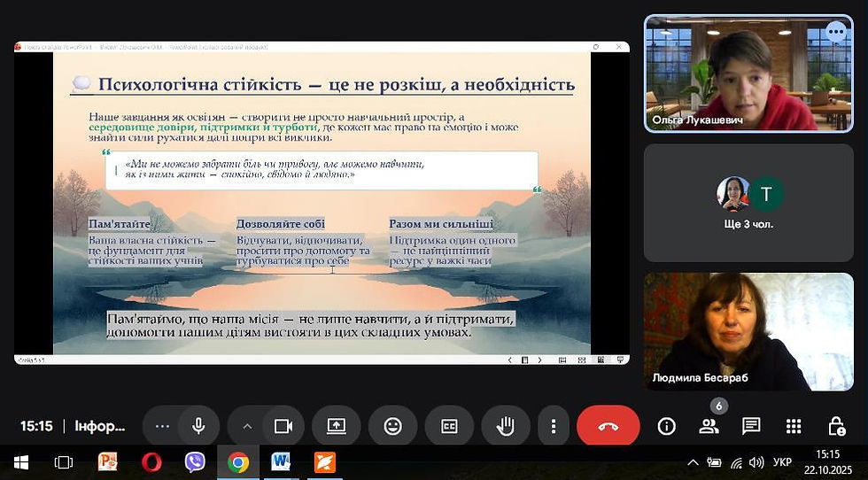Select Людмила Бесараб video tile
The image size is (868, 480).
coord(748,331)
